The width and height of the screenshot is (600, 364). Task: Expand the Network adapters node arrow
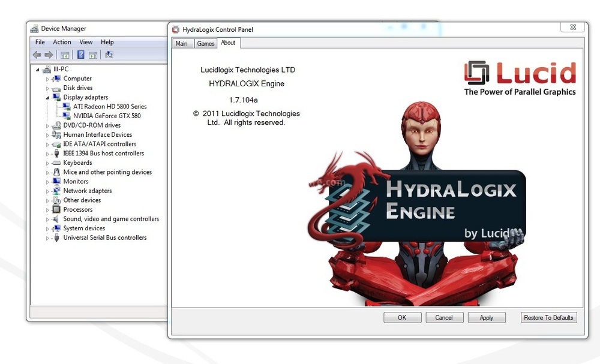tap(47, 191)
